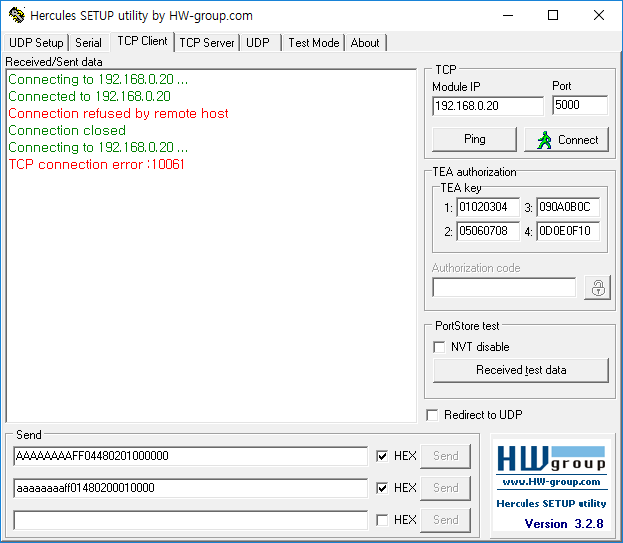This screenshot has height=543, width=623.
Task: Open the UDP Setup tab
Action: click(36, 43)
